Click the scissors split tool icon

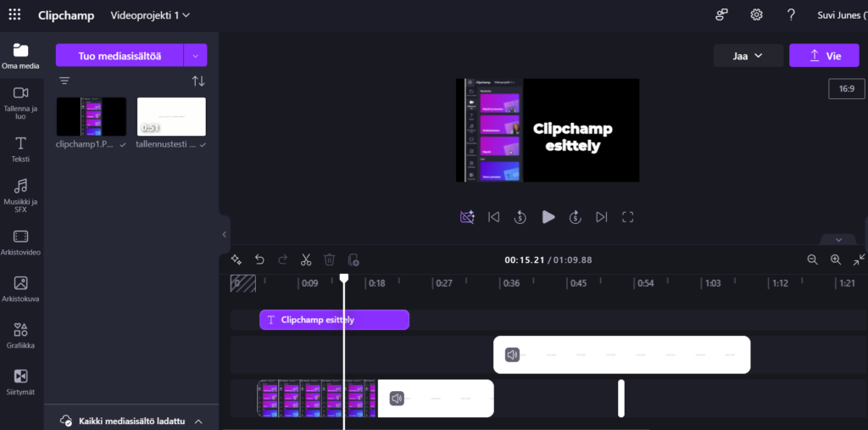306,260
